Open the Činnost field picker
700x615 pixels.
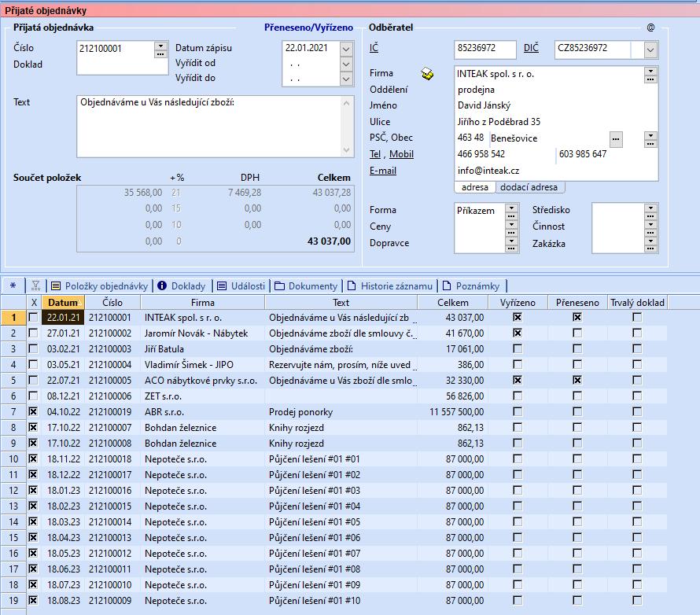pyautogui.click(x=650, y=227)
